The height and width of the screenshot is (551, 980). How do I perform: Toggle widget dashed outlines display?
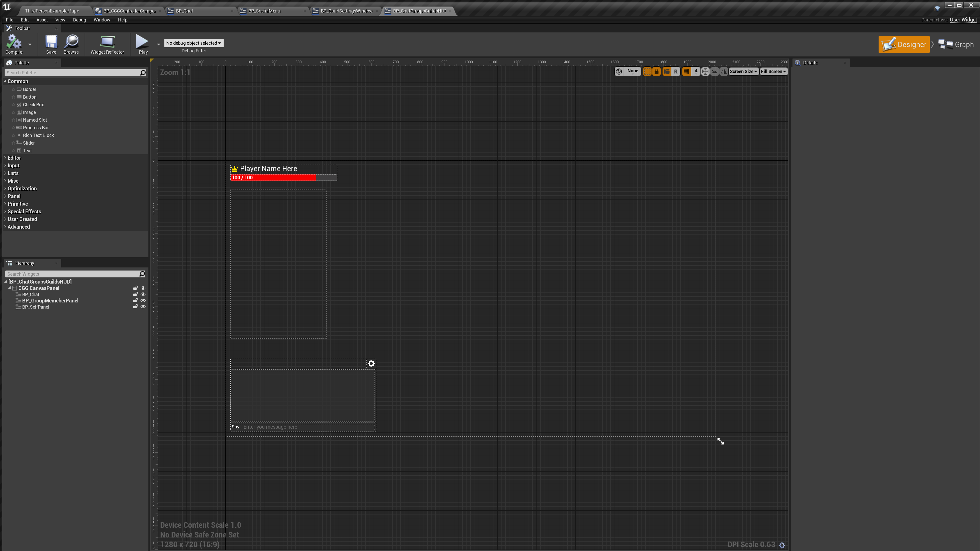tap(647, 71)
